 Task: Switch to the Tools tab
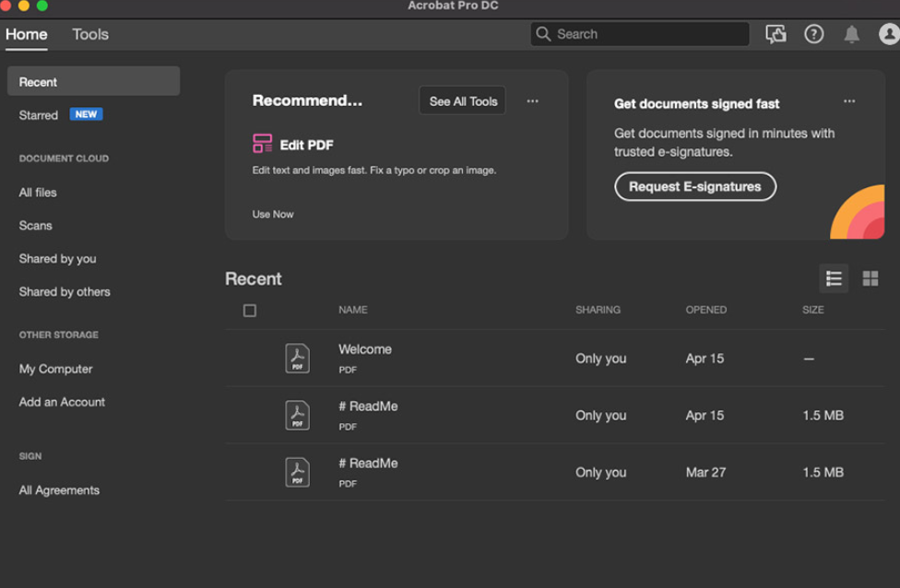90,34
